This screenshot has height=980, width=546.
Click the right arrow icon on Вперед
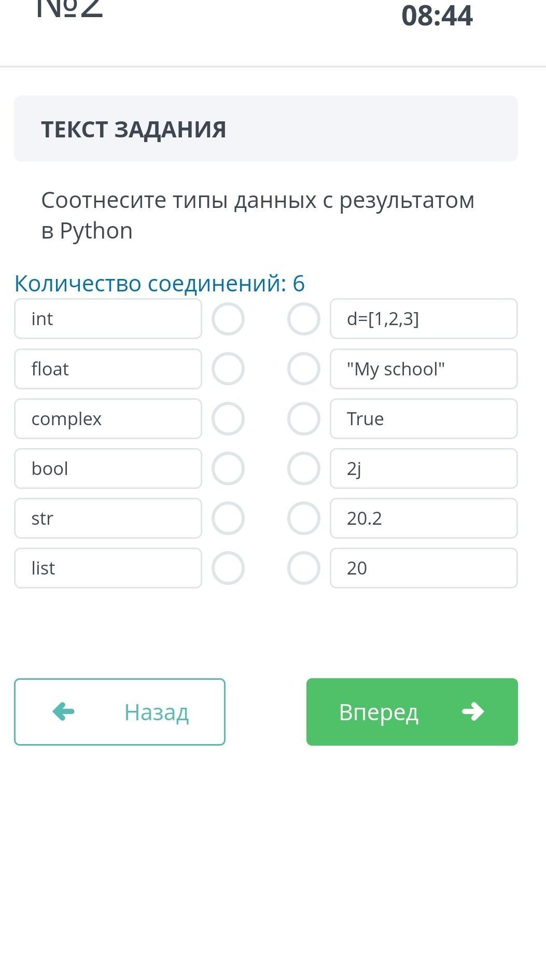(x=473, y=711)
